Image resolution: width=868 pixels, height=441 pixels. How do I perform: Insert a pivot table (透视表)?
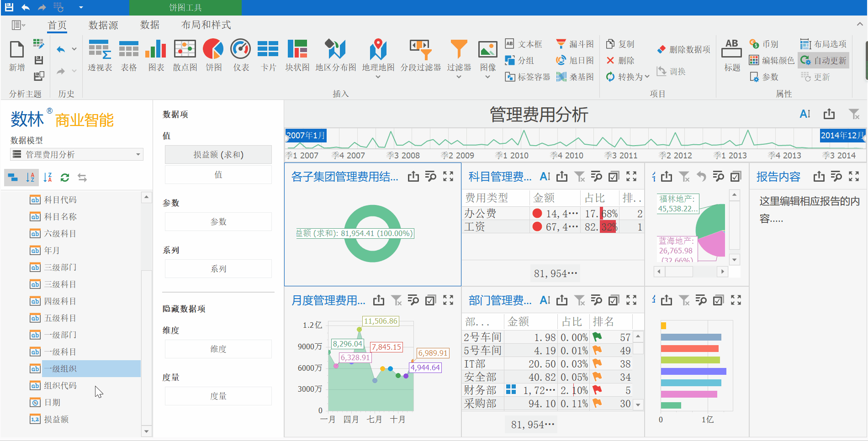click(100, 56)
